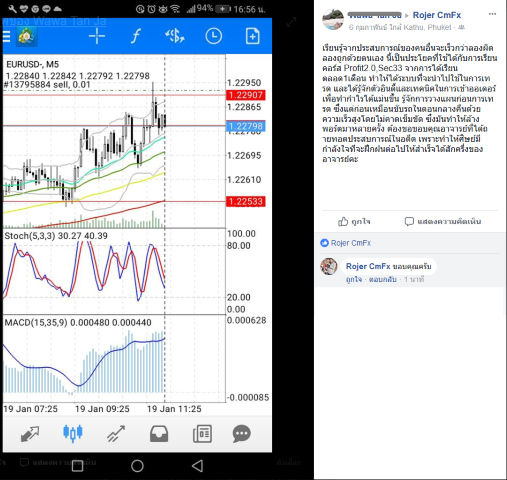507x480 pixels.
Task: Open the post options three-dot menu
Action: [492, 14]
